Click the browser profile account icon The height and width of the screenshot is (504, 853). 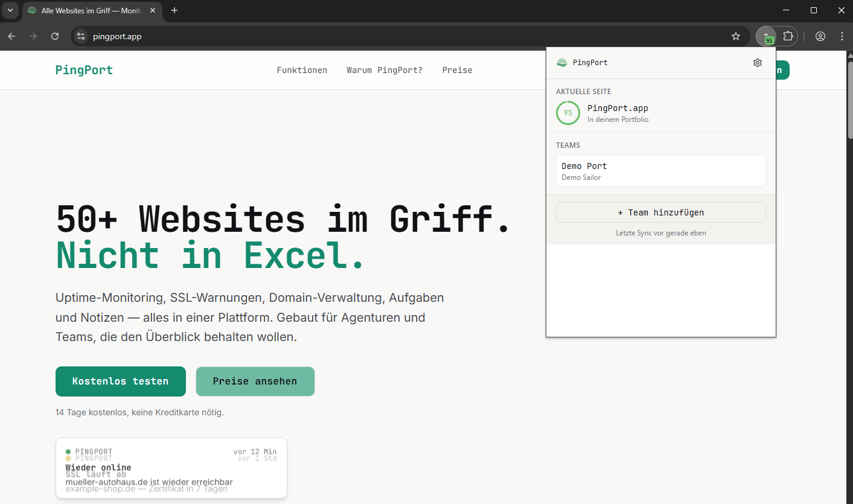click(x=820, y=36)
